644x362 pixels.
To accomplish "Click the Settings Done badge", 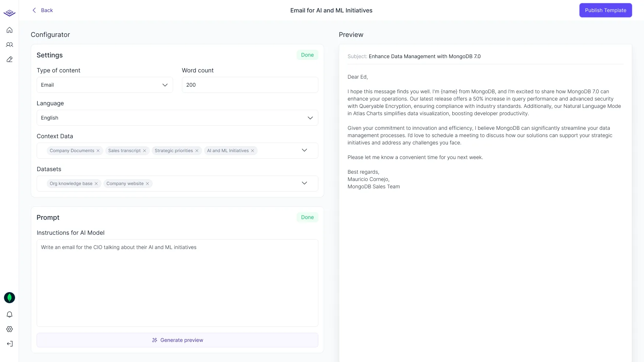I will (307, 55).
